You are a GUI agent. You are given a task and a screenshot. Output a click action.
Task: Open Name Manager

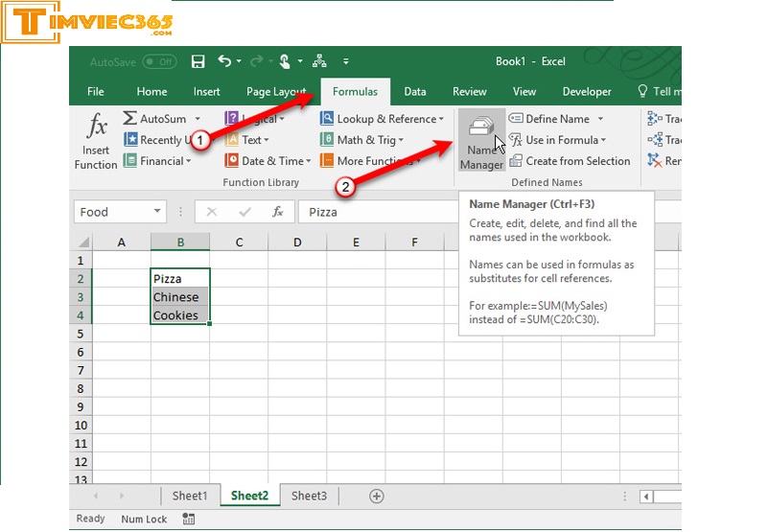coord(482,141)
